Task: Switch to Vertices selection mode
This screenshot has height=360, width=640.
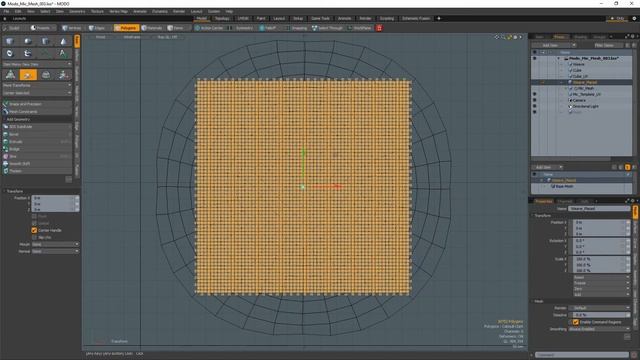Action: (x=72, y=28)
